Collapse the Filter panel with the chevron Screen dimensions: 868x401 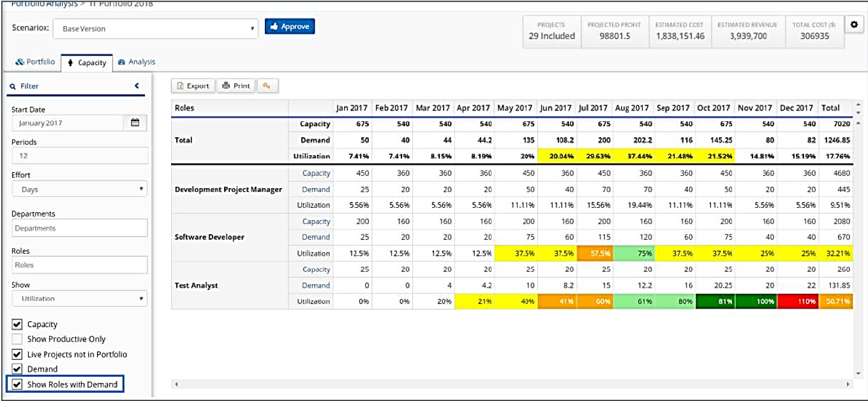click(x=137, y=86)
